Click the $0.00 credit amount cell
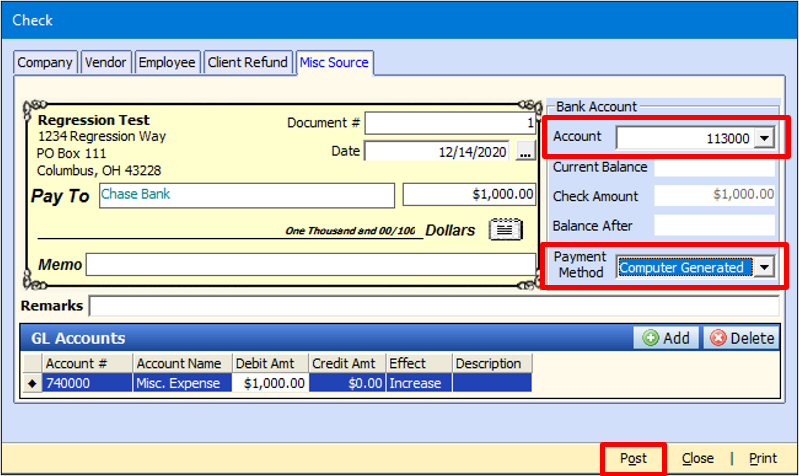 (348, 383)
